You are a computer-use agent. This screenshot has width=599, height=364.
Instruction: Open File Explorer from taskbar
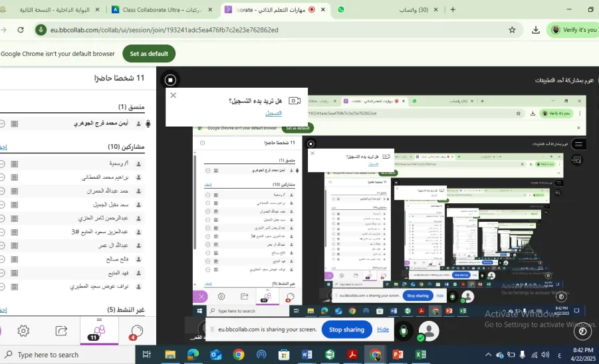coord(170,355)
